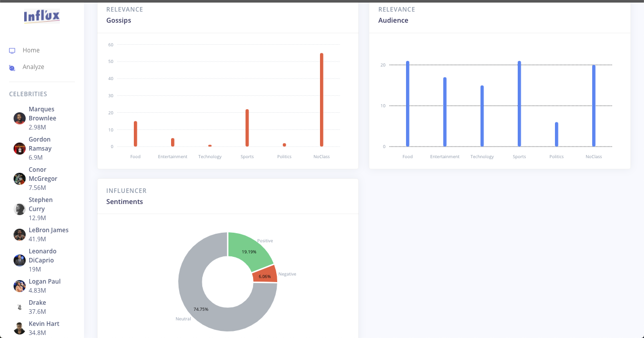This screenshot has width=644, height=338.
Task: Click Conor McGregor's avatar
Action: [20, 179]
